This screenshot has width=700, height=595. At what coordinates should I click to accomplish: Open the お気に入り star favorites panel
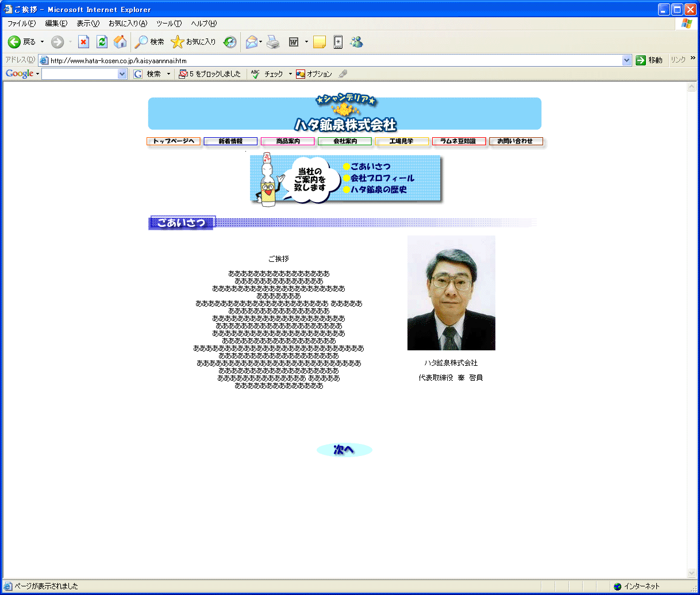pyautogui.click(x=194, y=42)
